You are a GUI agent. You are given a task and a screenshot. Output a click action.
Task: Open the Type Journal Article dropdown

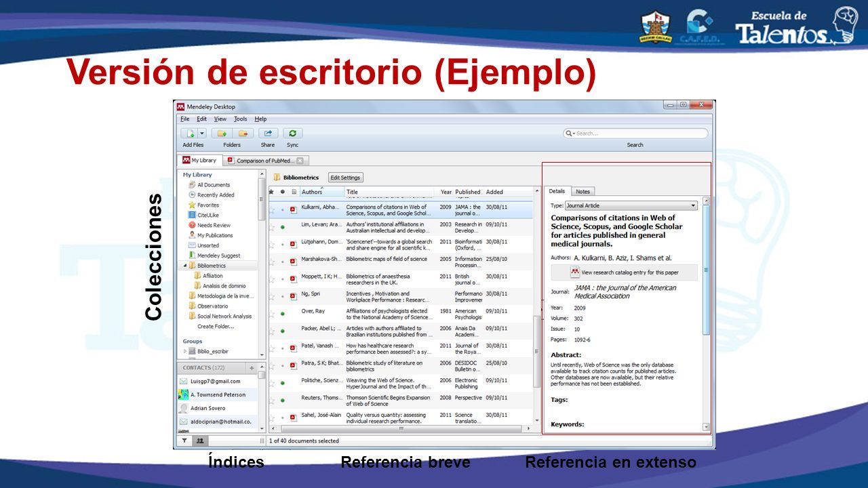[x=631, y=205]
